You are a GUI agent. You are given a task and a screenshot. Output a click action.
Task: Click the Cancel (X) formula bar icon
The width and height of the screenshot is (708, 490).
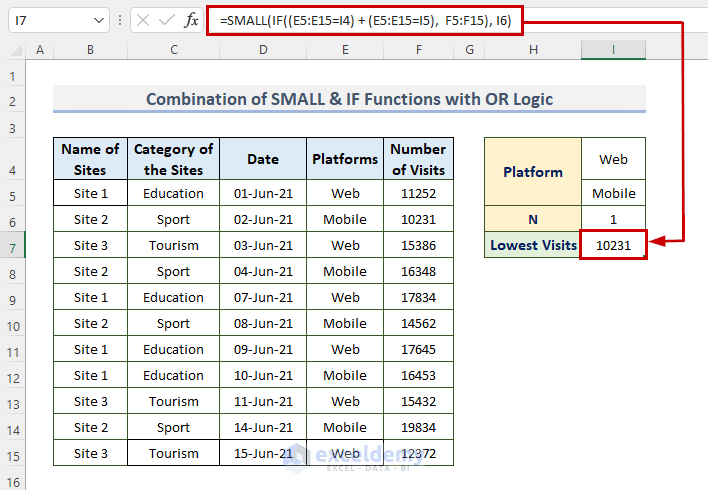[143, 20]
